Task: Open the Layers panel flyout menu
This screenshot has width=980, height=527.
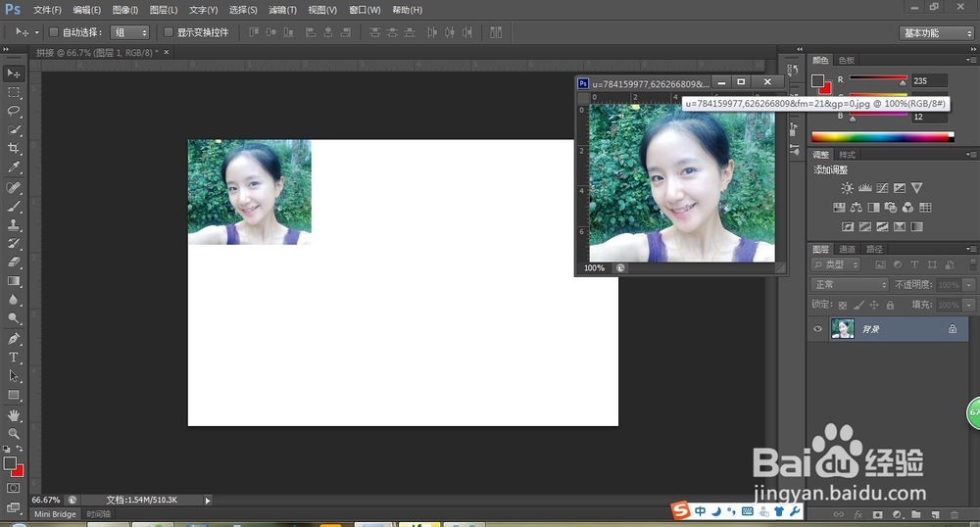Action: coord(970,249)
